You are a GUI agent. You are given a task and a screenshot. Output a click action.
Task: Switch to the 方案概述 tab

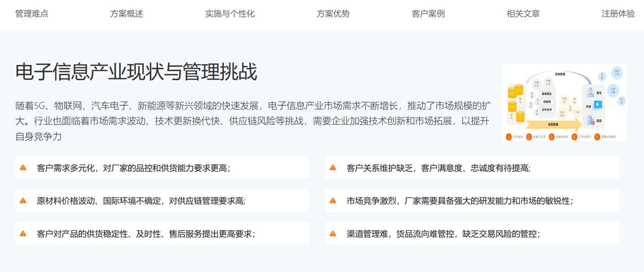126,14
